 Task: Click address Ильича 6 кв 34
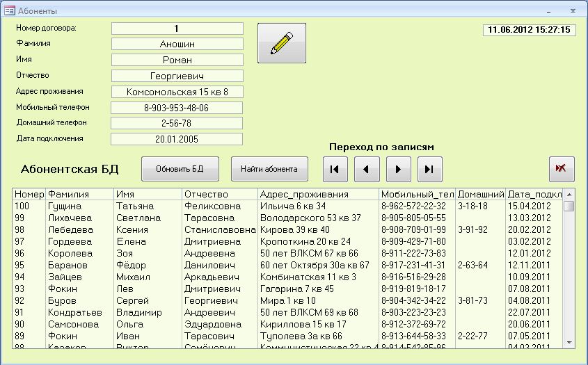[x=293, y=206]
